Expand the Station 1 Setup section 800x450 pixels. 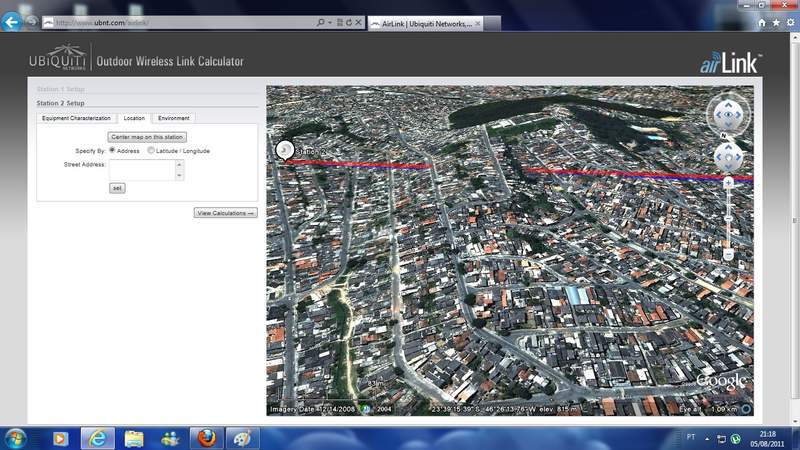click(60, 90)
